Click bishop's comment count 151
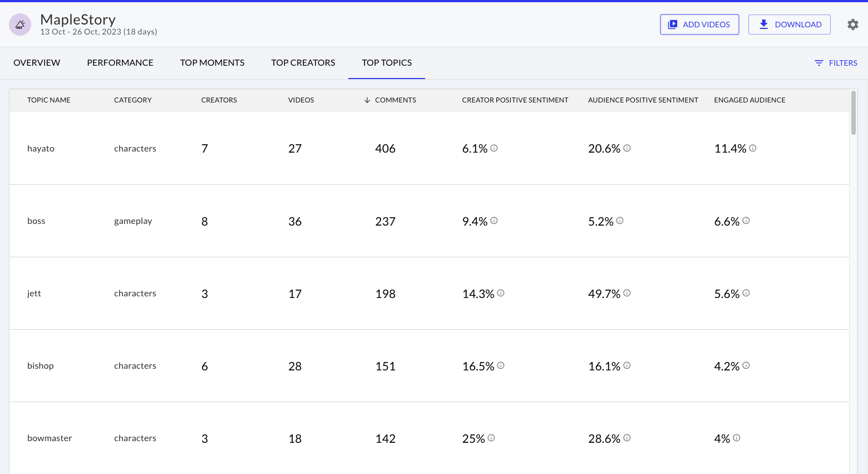Viewport: 868px width, 474px height. (385, 366)
